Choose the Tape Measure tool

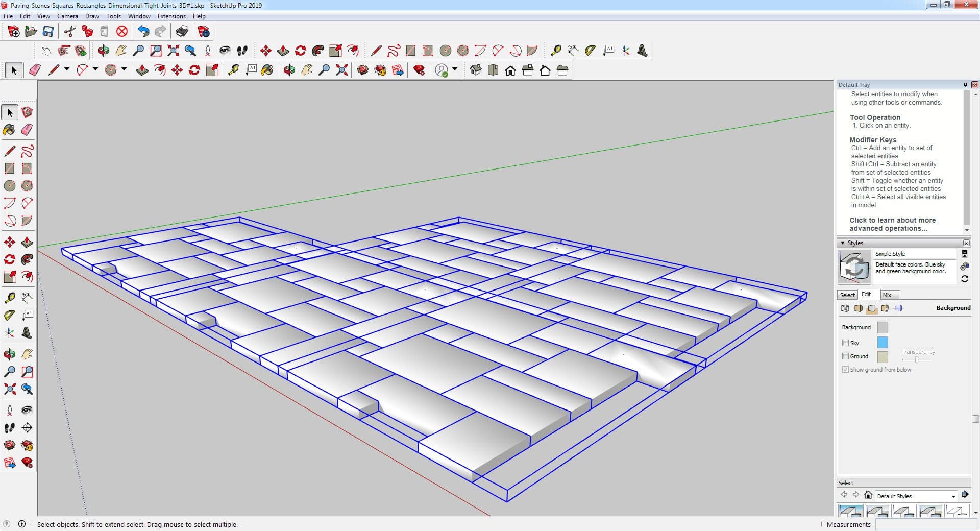coord(9,298)
